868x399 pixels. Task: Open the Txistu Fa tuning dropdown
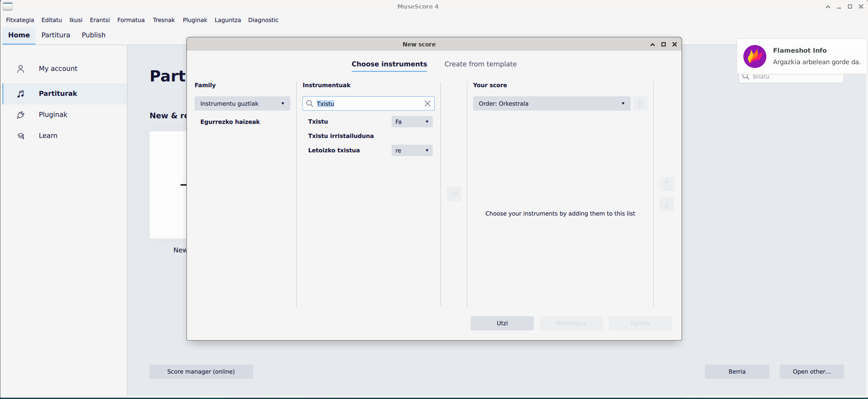click(x=412, y=122)
